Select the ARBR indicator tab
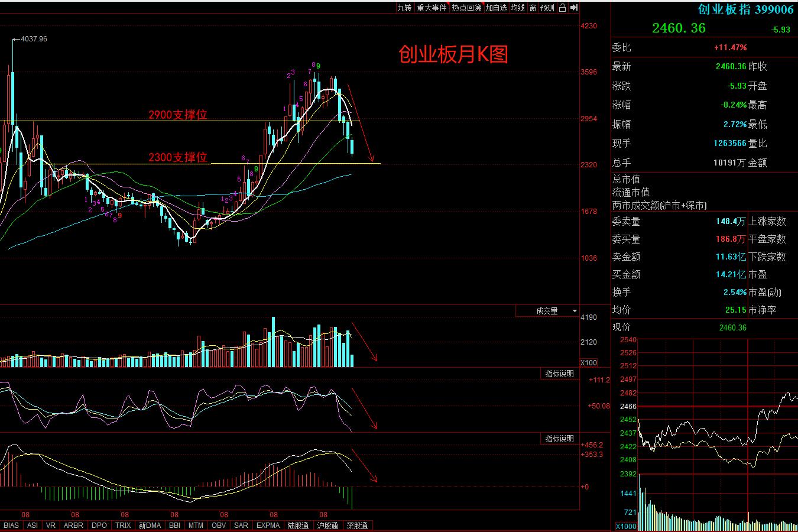The image size is (798, 532). (x=74, y=525)
